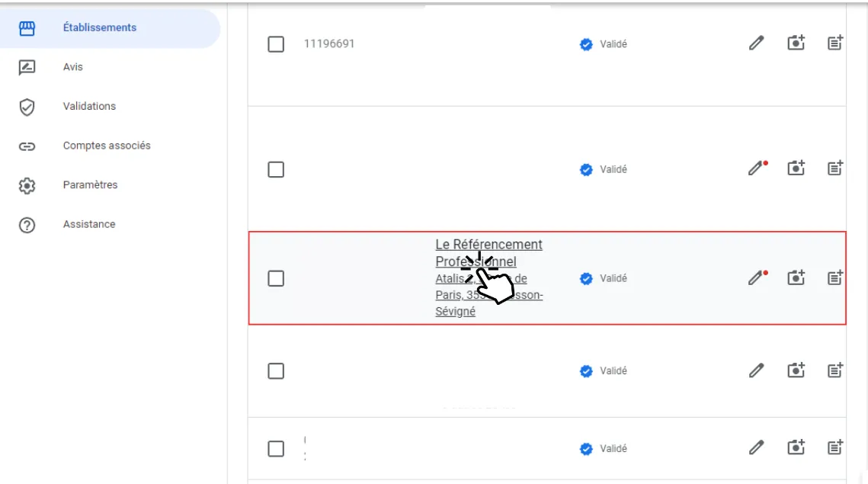Edit the second listing with red-dot pencil
868x484 pixels.
coord(757,168)
